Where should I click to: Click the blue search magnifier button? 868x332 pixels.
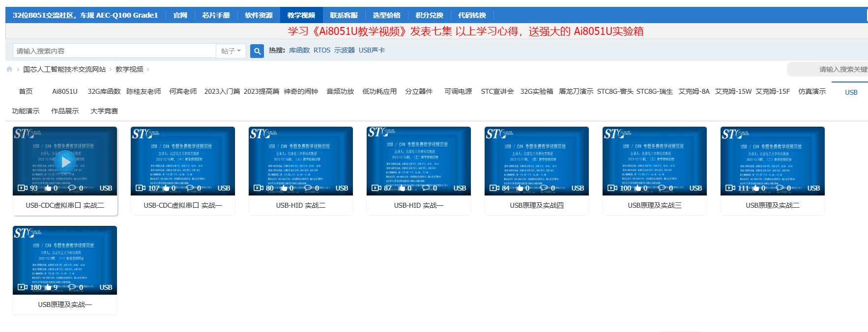tap(257, 51)
